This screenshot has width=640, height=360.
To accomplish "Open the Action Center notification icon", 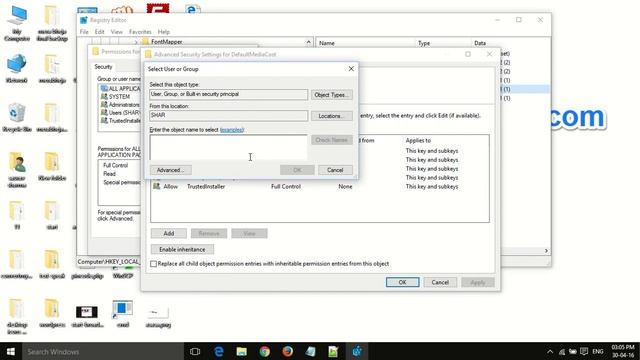I will click(584, 351).
